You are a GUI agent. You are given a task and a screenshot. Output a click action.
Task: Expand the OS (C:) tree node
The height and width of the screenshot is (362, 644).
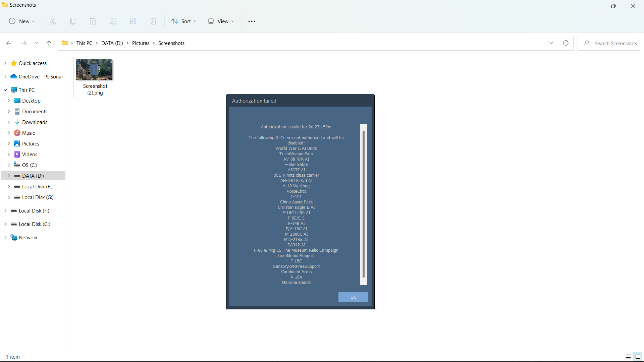9,165
